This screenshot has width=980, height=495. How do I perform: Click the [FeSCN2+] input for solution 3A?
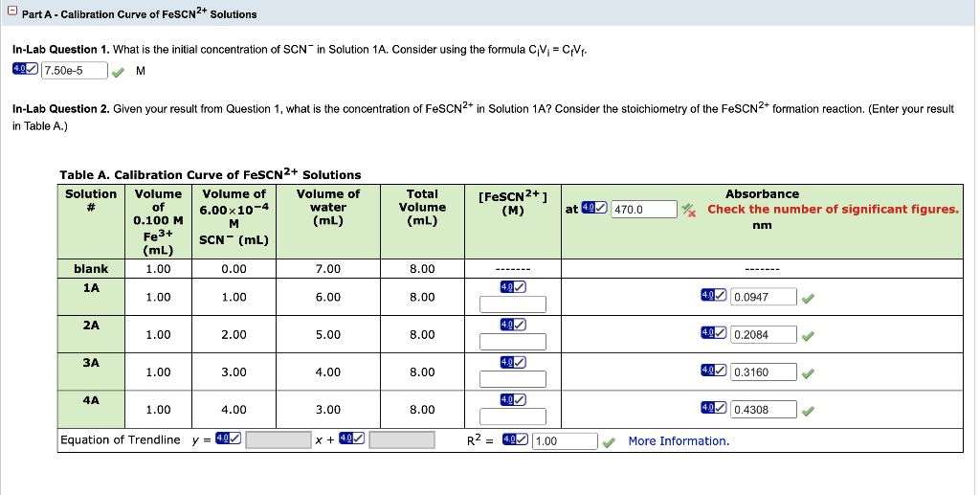[x=513, y=379]
